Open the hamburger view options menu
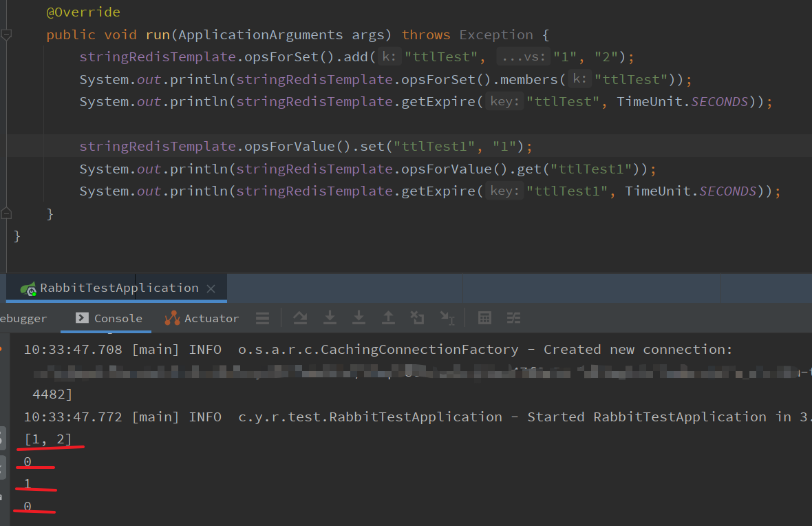Screen dimensions: 812x526 click(x=262, y=318)
